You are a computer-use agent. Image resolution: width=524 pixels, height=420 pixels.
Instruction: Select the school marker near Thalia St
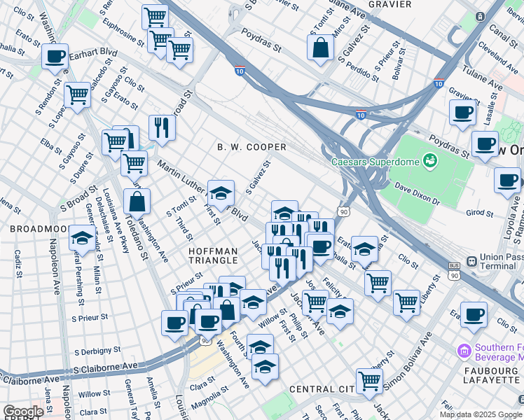click(x=364, y=250)
